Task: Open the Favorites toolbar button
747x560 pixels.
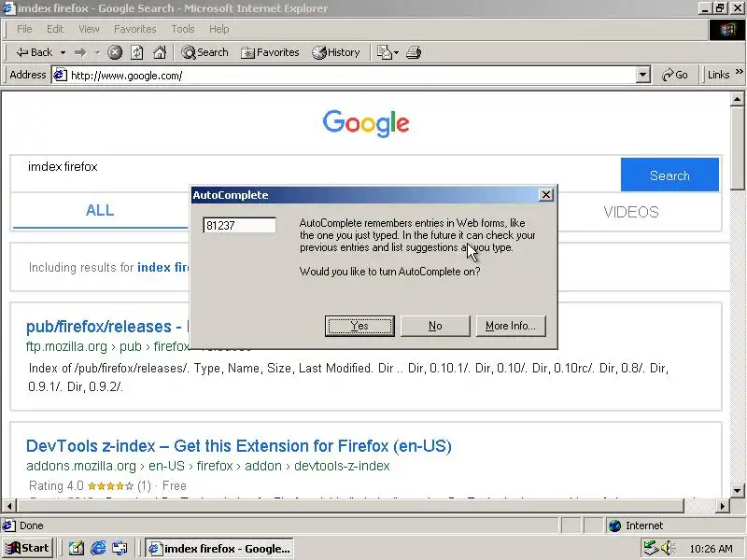Action: pyautogui.click(x=270, y=52)
